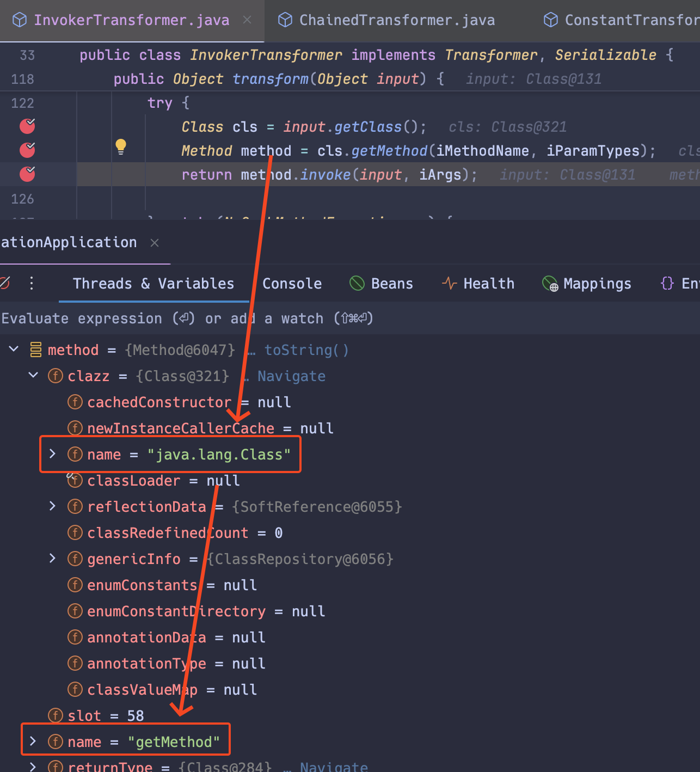
Task: Click the lightbulb intention icon
Action: pos(121,147)
